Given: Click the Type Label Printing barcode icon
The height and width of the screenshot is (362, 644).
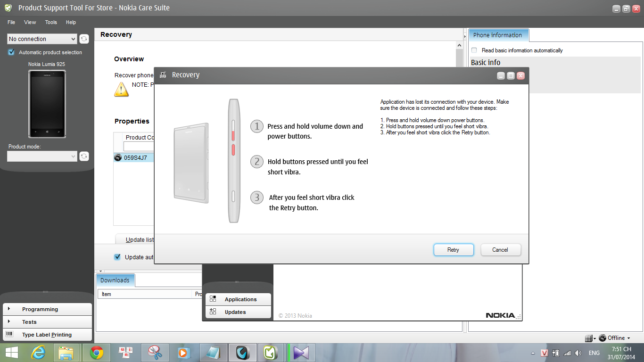Looking at the screenshot, I should (x=9, y=335).
